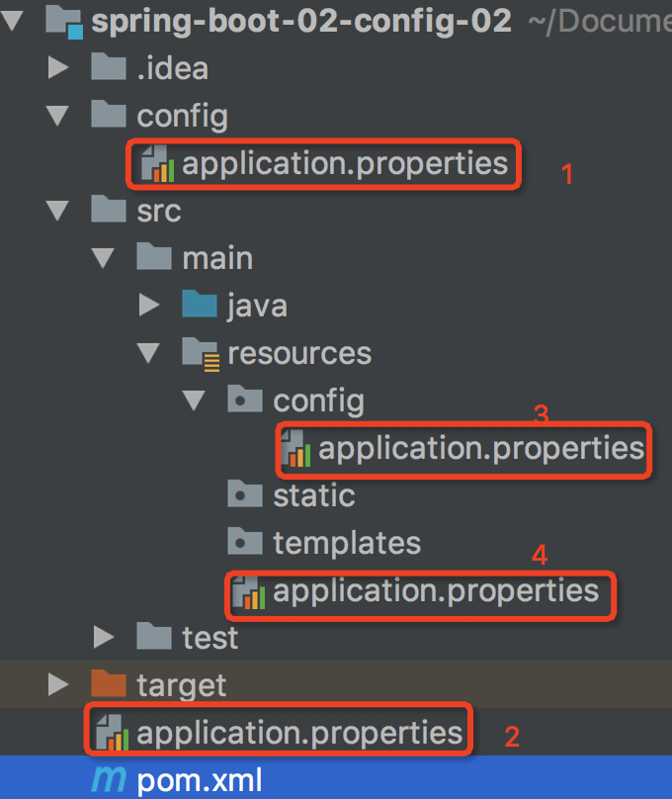This screenshot has height=799, width=672.
Task: Click the resources folder icon with yellow marker
Action: [x=201, y=352]
